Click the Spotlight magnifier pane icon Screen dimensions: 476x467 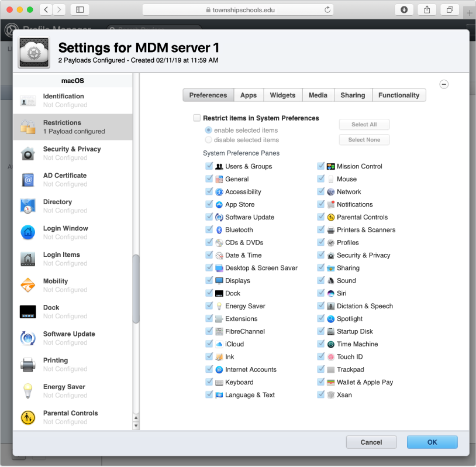(330, 319)
